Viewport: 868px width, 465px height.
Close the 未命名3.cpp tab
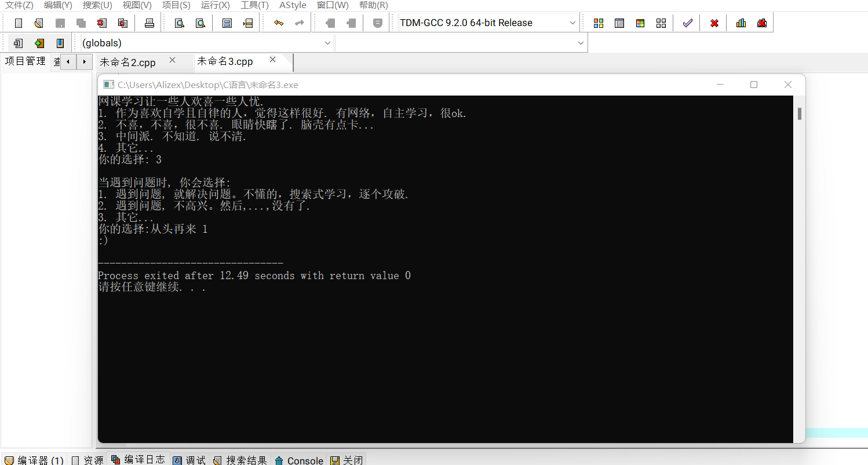click(x=272, y=60)
